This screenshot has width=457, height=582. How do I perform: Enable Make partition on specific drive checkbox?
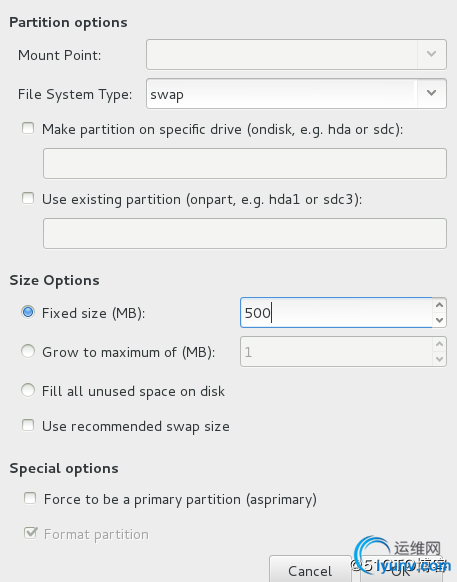pos(28,128)
